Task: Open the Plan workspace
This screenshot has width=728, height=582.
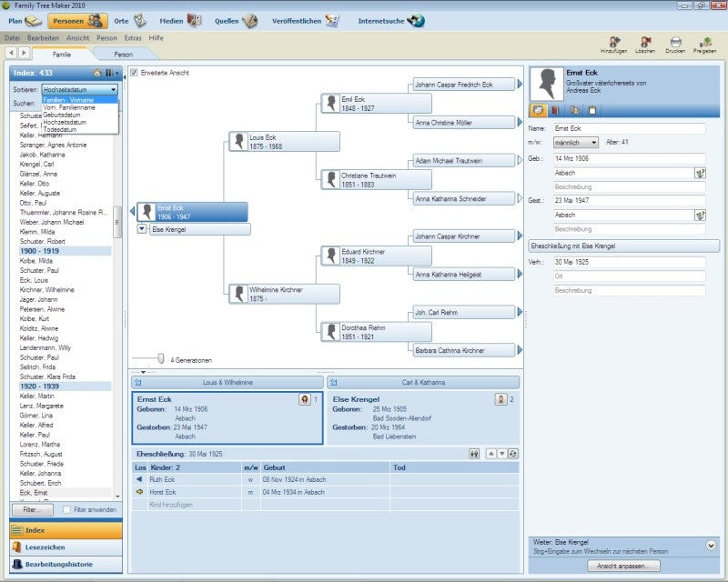Action: point(25,21)
